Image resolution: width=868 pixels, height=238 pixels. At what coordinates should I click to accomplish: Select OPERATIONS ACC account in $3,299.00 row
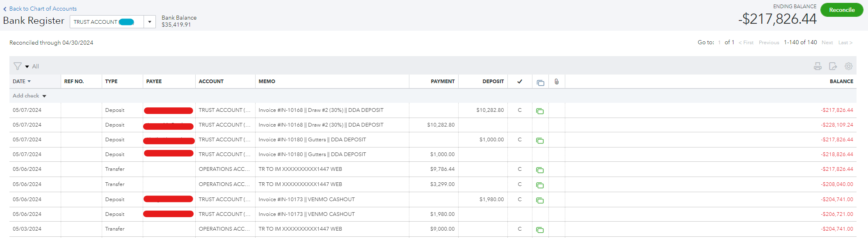click(x=224, y=184)
